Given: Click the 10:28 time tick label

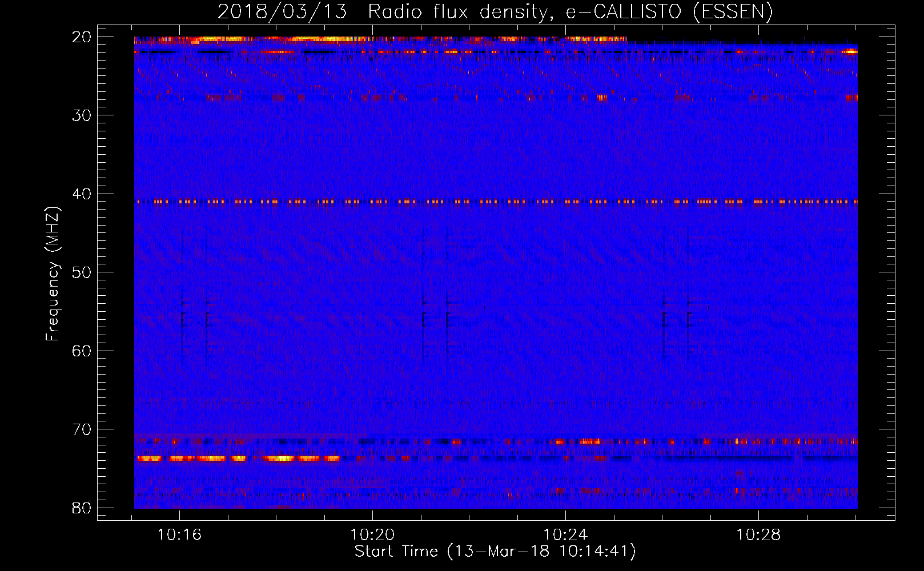Looking at the screenshot, I should click(x=758, y=535).
